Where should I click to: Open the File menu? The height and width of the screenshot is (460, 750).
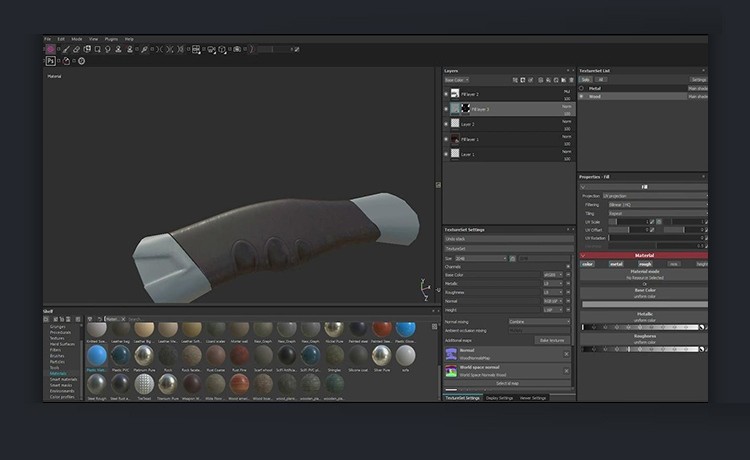coord(47,39)
